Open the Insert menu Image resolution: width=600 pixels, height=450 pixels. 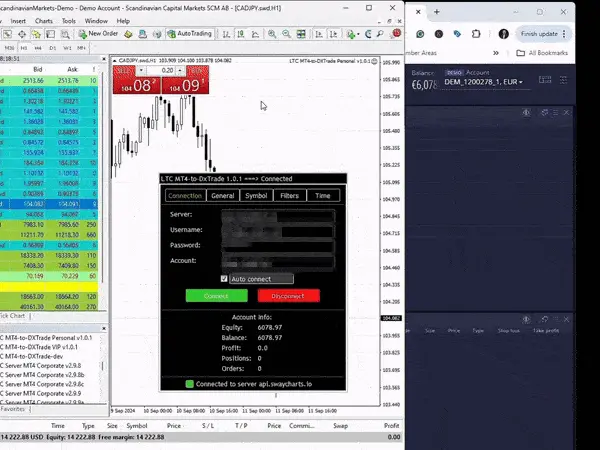18,21
